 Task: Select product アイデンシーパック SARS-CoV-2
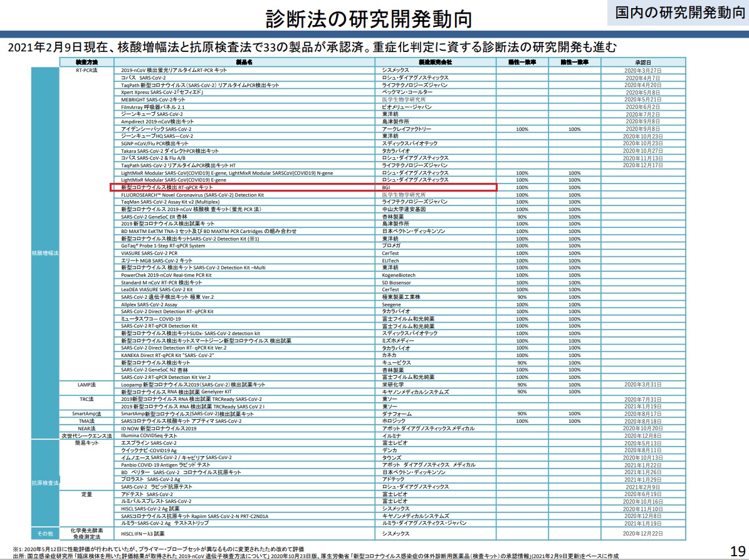click(156, 129)
